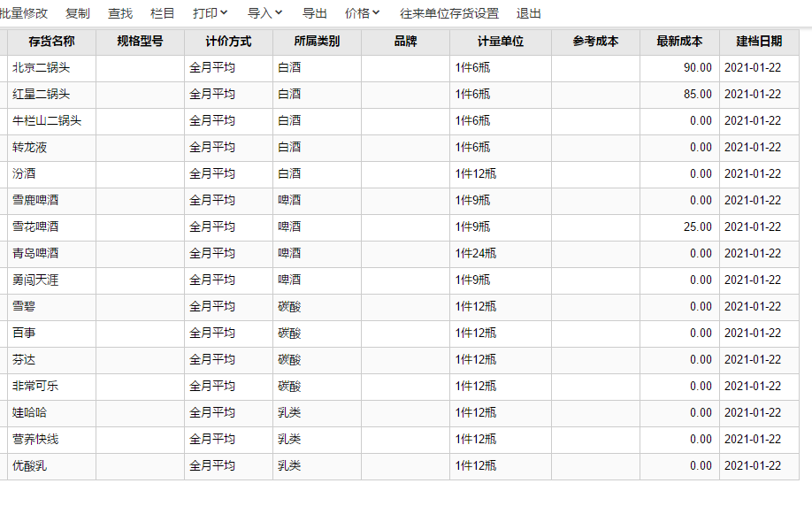The image size is (812, 514).
Task: Select the 雪碧 item
Action: [24, 307]
